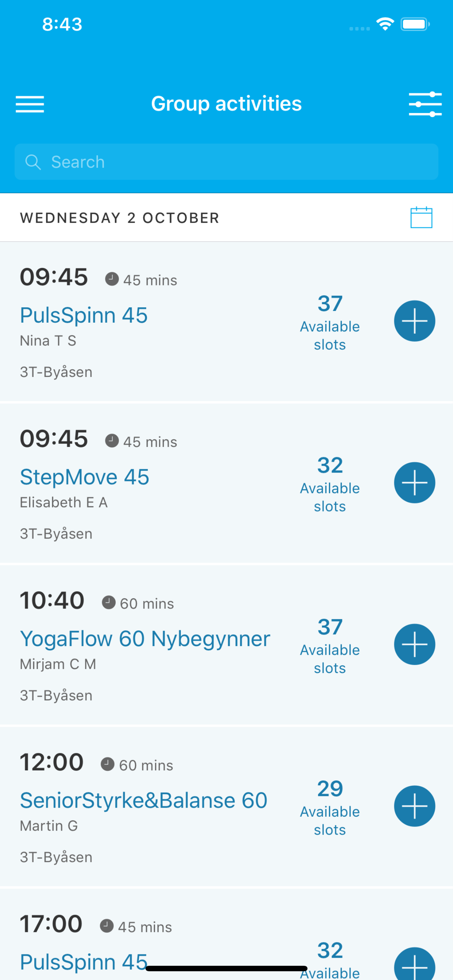Book YogaFlow 60 Nybegynner with plus button

(x=414, y=644)
